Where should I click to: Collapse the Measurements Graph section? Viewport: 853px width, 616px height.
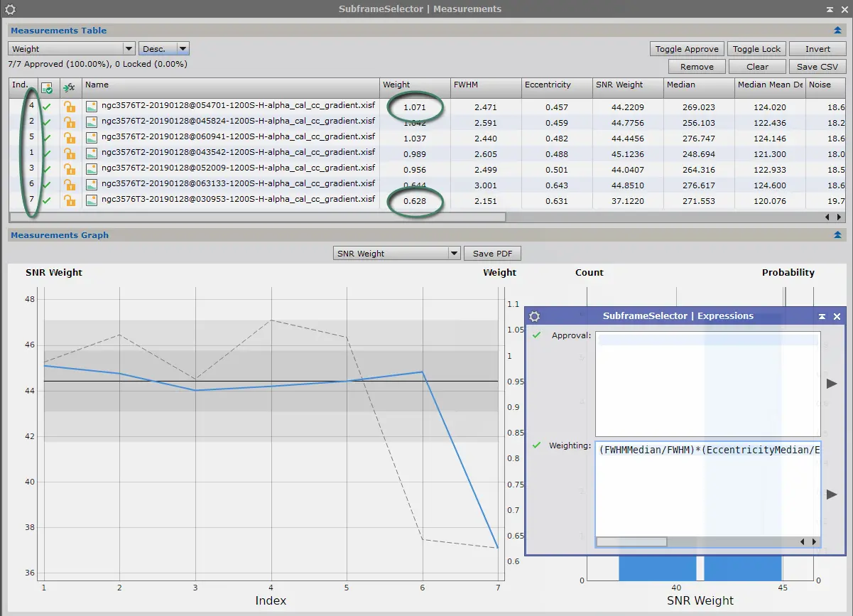pos(838,235)
